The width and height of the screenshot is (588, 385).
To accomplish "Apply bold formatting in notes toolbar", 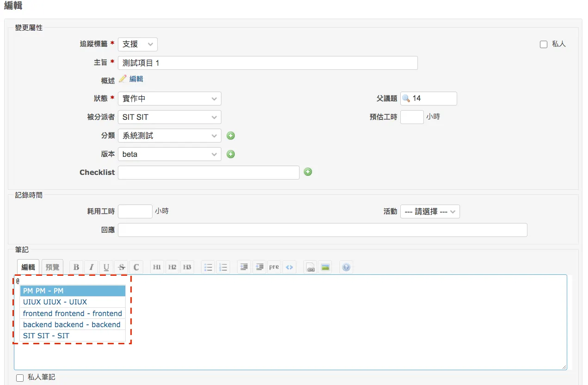I will (76, 267).
